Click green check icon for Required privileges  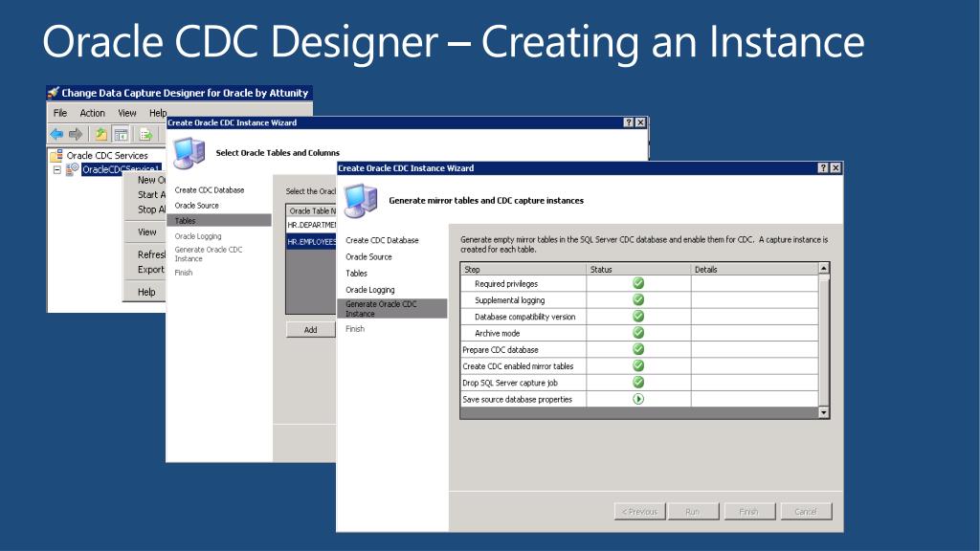pyautogui.click(x=638, y=283)
